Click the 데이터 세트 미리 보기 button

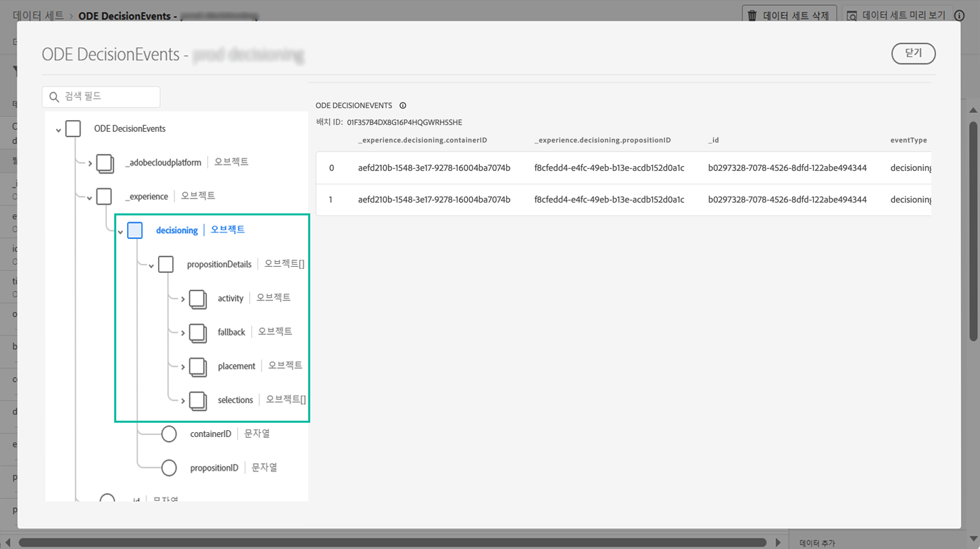pyautogui.click(x=898, y=16)
